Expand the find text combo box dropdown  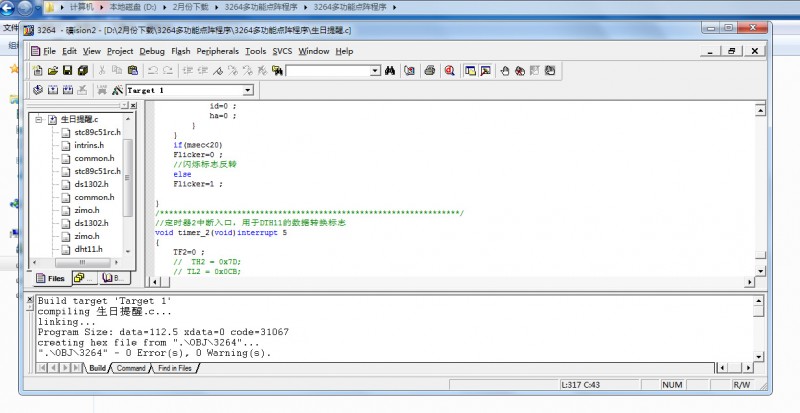[375, 71]
